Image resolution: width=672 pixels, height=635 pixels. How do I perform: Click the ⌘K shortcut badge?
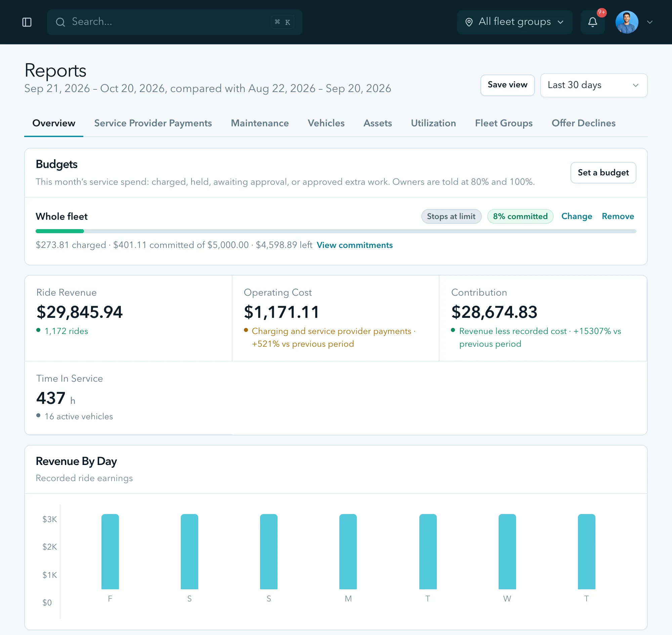click(x=282, y=22)
